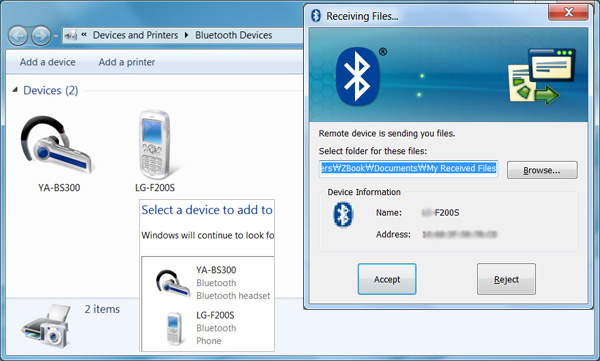Go to Devices and Printers breadcrumb
Viewport: 600px width, 361px height.
coord(135,35)
